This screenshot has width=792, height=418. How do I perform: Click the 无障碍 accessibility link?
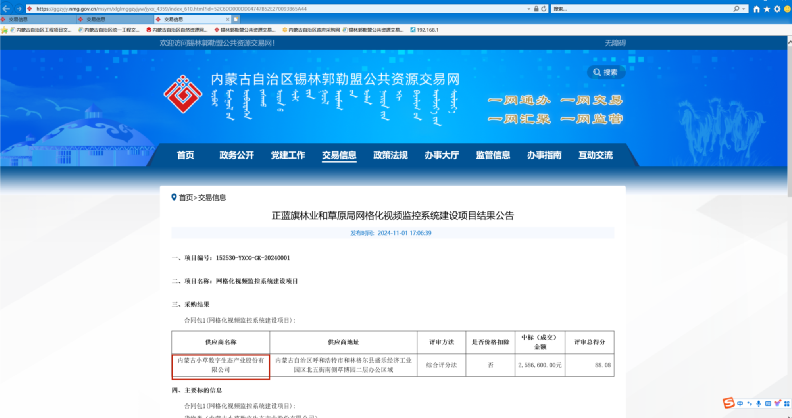(x=615, y=43)
